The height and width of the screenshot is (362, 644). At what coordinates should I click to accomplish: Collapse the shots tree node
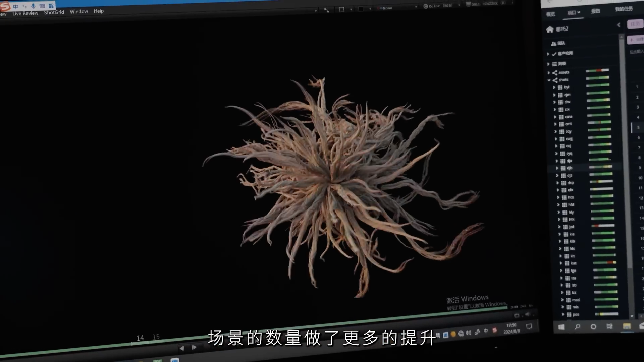click(549, 80)
